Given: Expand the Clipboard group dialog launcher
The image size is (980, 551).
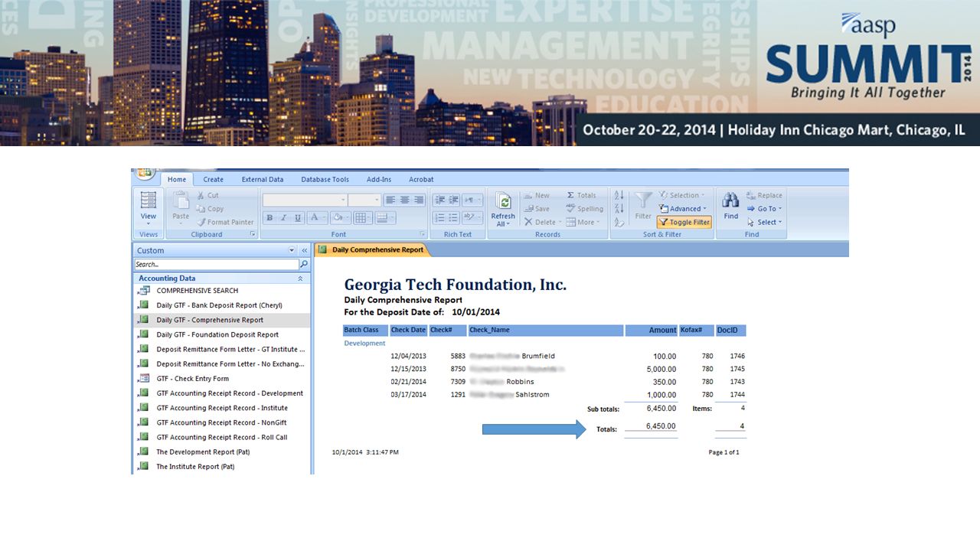Looking at the screenshot, I should point(253,234).
